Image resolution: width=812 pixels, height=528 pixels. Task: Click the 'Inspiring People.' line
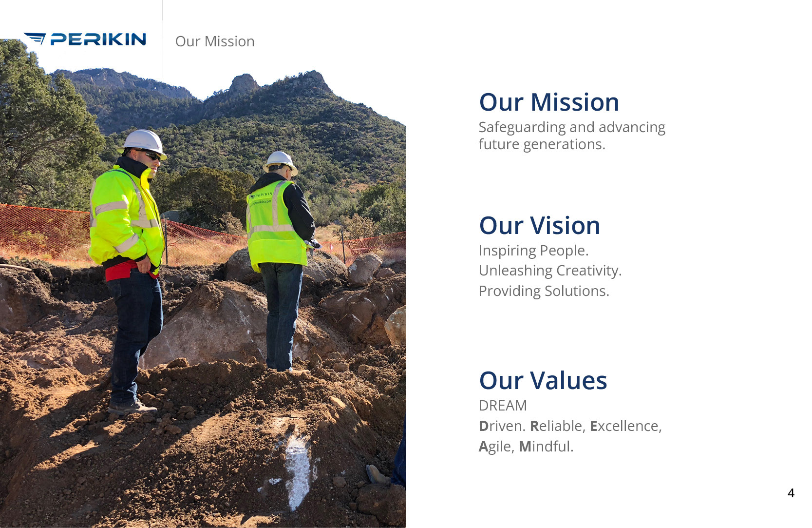point(534,251)
